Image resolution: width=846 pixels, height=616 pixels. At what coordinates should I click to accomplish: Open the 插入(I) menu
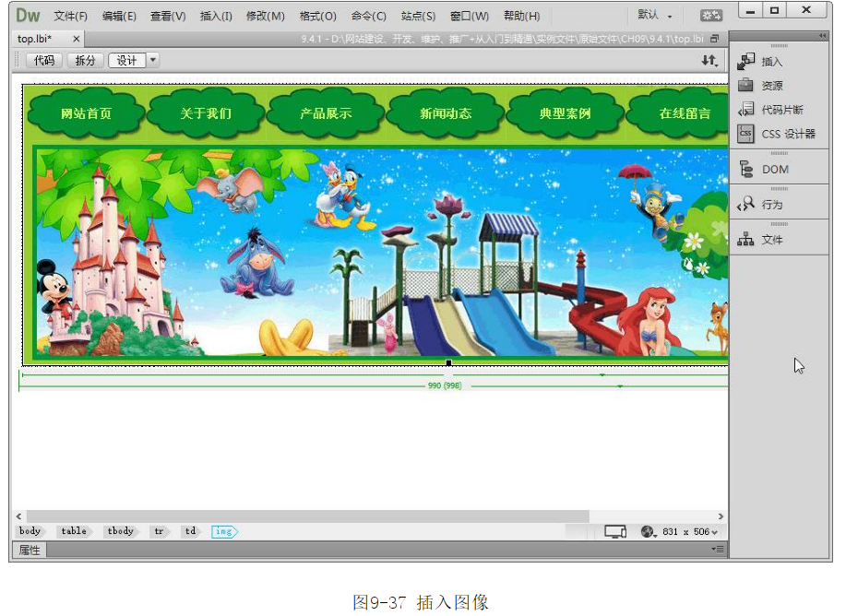point(216,17)
